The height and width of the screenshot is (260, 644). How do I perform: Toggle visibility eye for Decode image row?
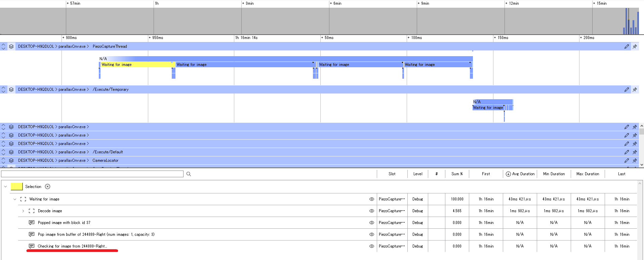371,211
